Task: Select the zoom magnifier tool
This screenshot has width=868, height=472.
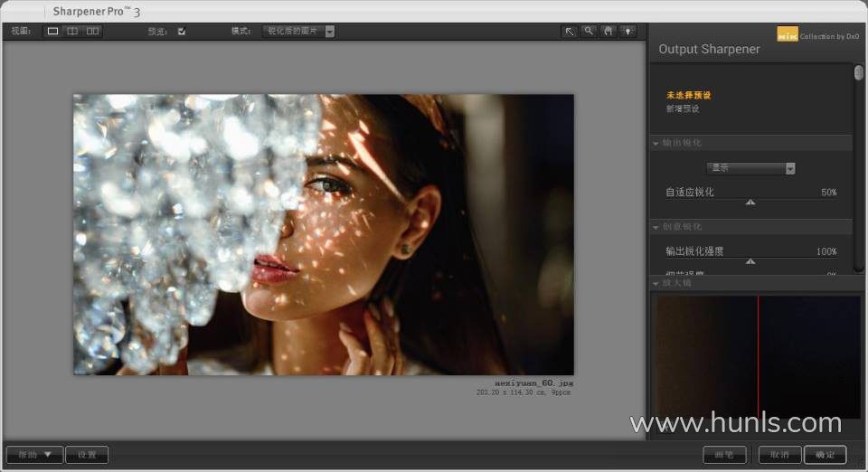Action: pos(589,31)
